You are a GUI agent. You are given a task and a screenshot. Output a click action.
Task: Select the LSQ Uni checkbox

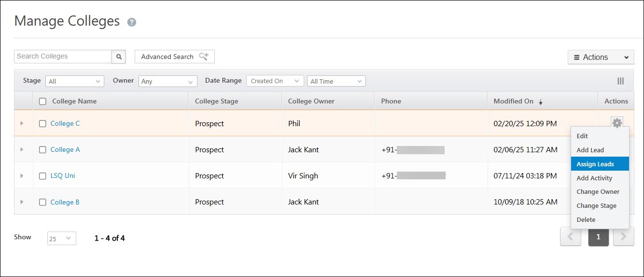click(42, 176)
